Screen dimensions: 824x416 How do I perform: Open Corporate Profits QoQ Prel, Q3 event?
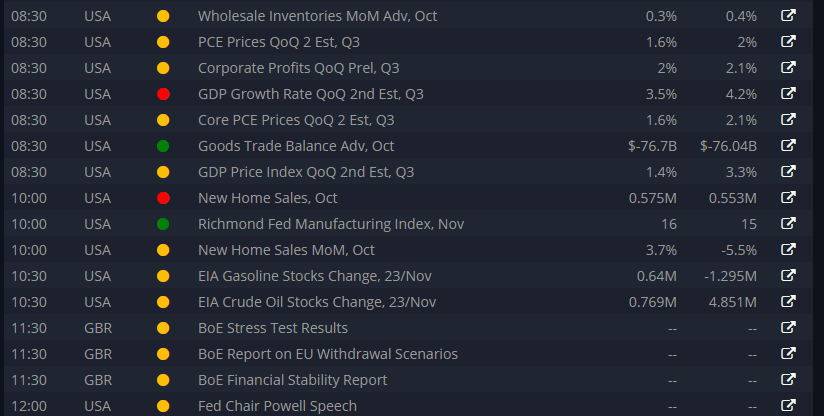(x=298, y=68)
